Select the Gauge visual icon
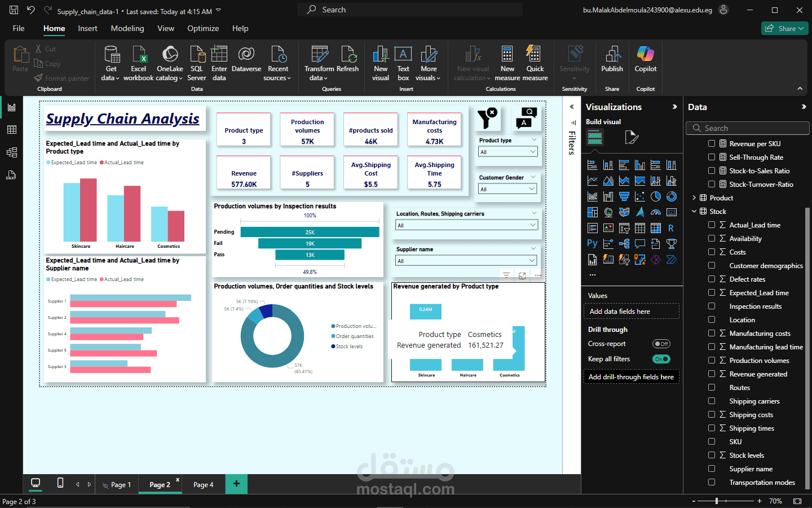812x508 pixels. click(656, 212)
